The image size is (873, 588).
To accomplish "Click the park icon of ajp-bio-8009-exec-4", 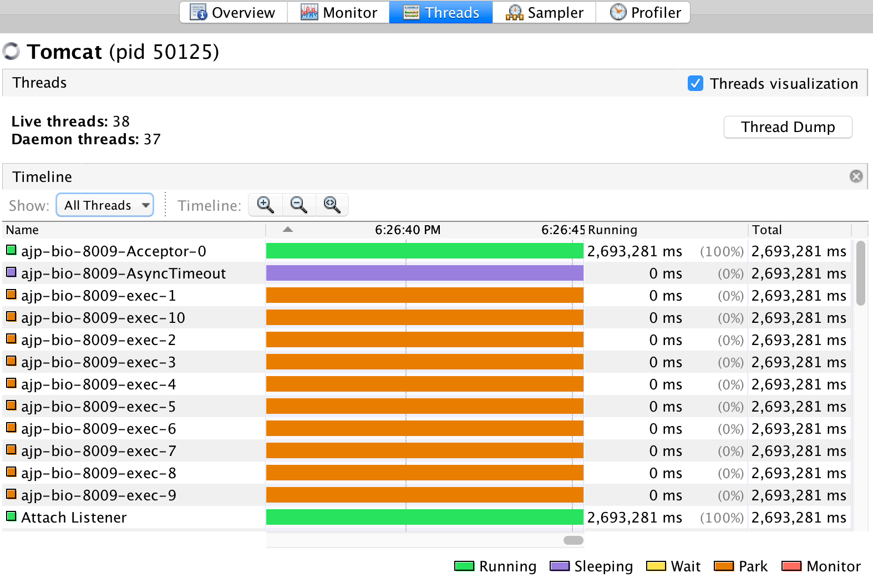I will click(x=11, y=383).
